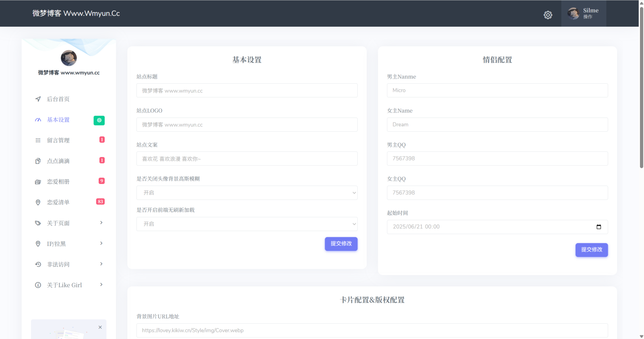Click the badge 1 next to 点点滴滴
The image size is (644, 339).
[x=102, y=160]
